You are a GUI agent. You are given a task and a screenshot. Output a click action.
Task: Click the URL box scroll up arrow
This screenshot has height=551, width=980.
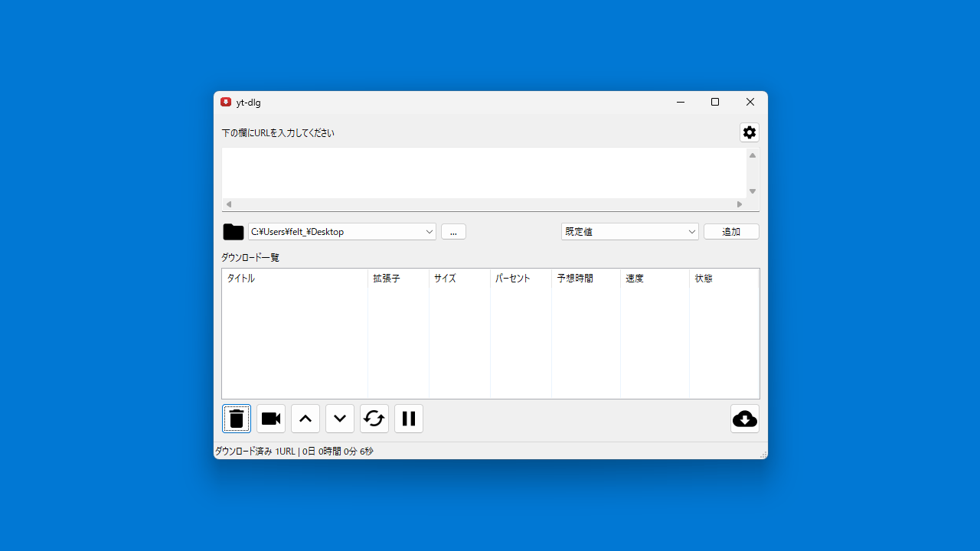click(x=753, y=155)
